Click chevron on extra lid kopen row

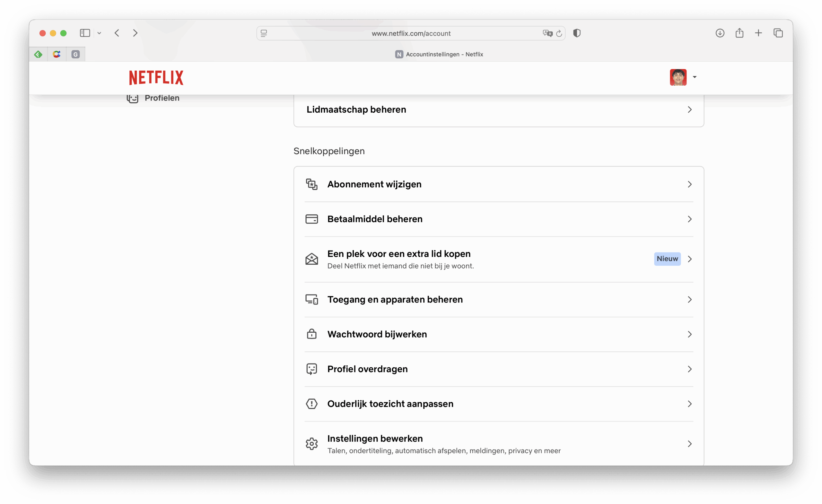pos(690,259)
